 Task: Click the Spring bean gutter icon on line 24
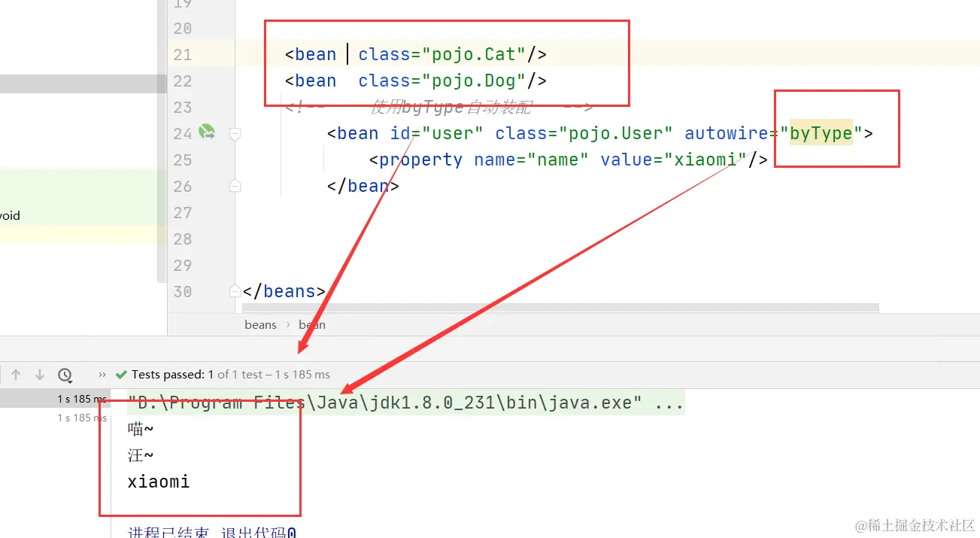pyautogui.click(x=206, y=132)
